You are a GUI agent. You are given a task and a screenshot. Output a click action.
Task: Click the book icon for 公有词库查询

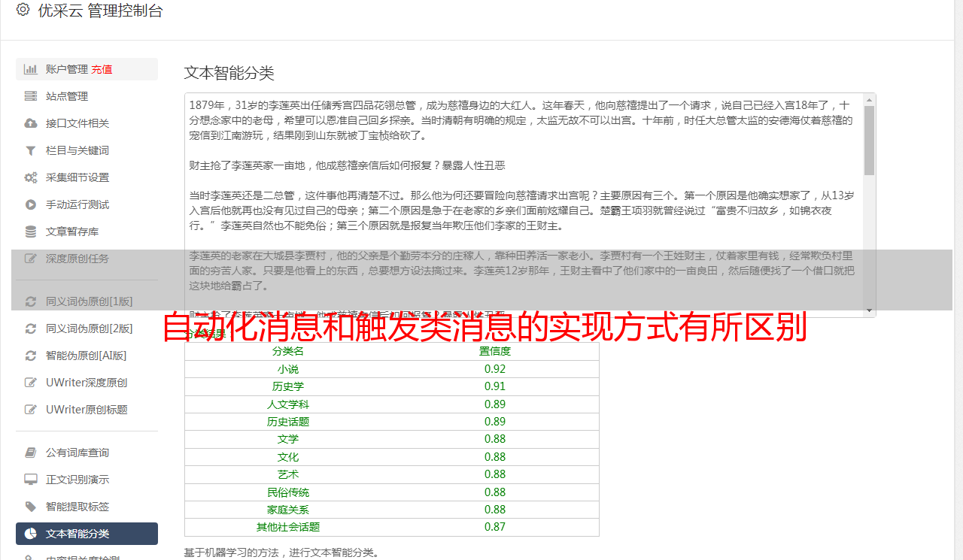(31, 453)
